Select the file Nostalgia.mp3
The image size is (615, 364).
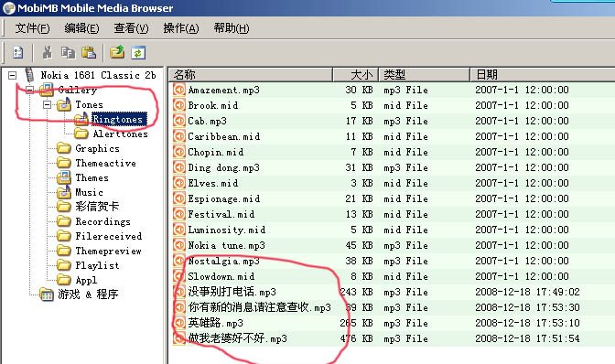pyautogui.click(x=224, y=261)
